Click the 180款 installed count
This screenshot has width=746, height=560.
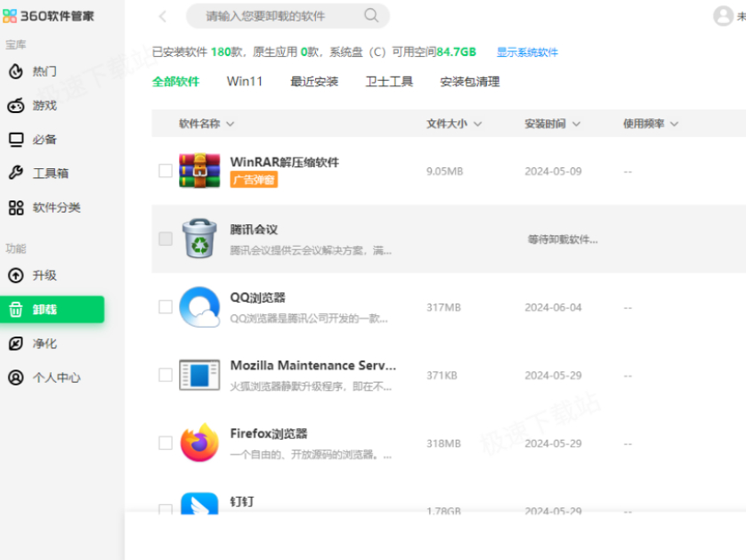(227, 52)
